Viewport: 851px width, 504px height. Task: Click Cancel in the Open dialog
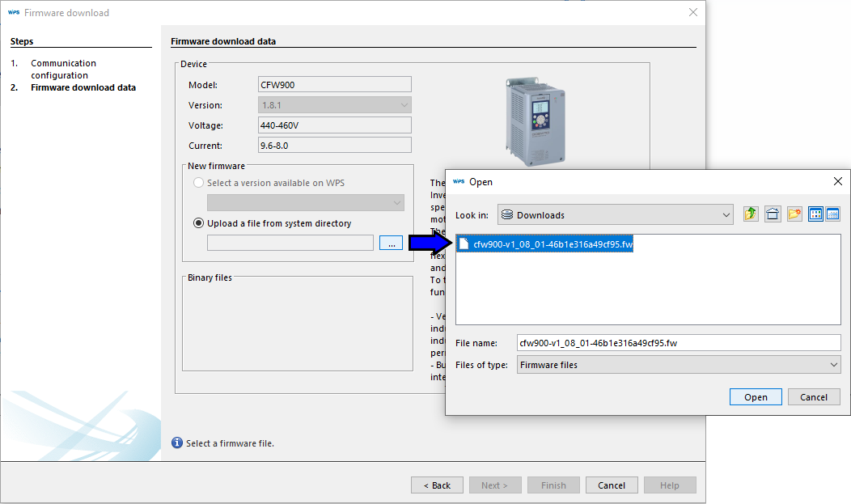(814, 397)
